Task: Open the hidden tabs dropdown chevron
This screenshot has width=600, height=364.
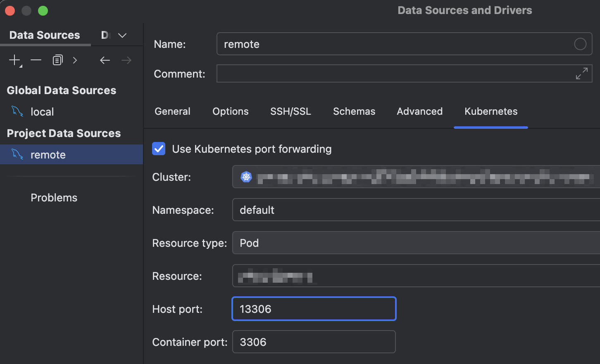Action: click(122, 35)
